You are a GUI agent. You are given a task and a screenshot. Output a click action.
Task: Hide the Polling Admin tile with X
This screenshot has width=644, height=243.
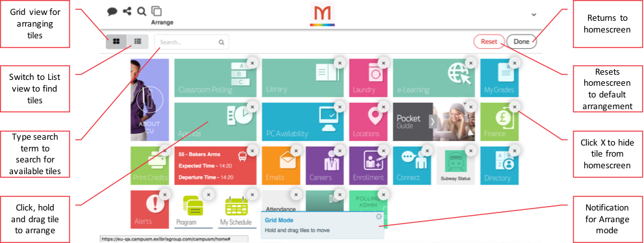click(x=383, y=194)
